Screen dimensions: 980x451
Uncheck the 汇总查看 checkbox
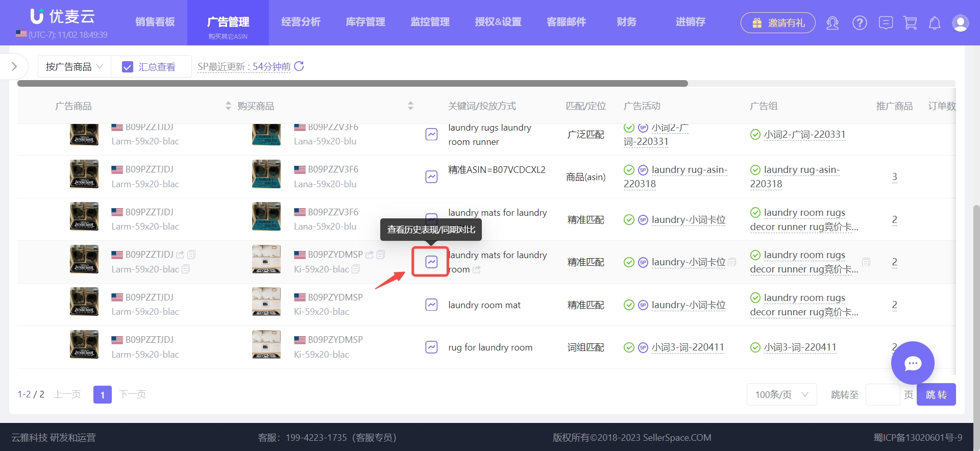click(128, 67)
